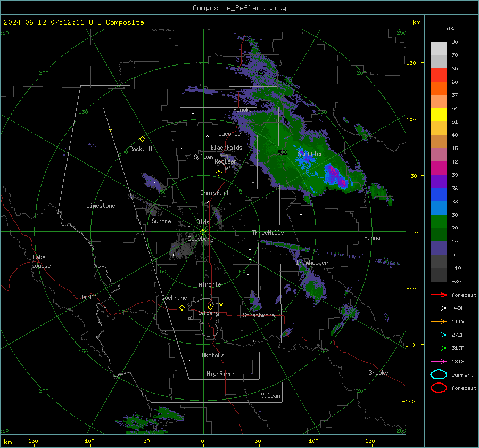Click the red forecast ellipse legend icon
The height and width of the screenshot is (448, 479).
click(x=439, y=388)
